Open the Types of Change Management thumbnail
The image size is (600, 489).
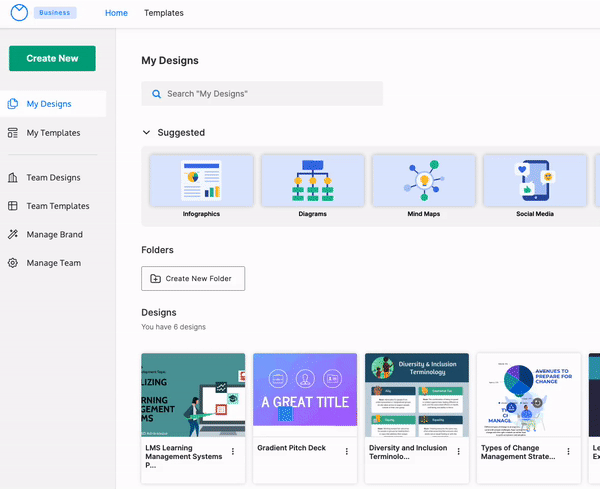[528, 395]
